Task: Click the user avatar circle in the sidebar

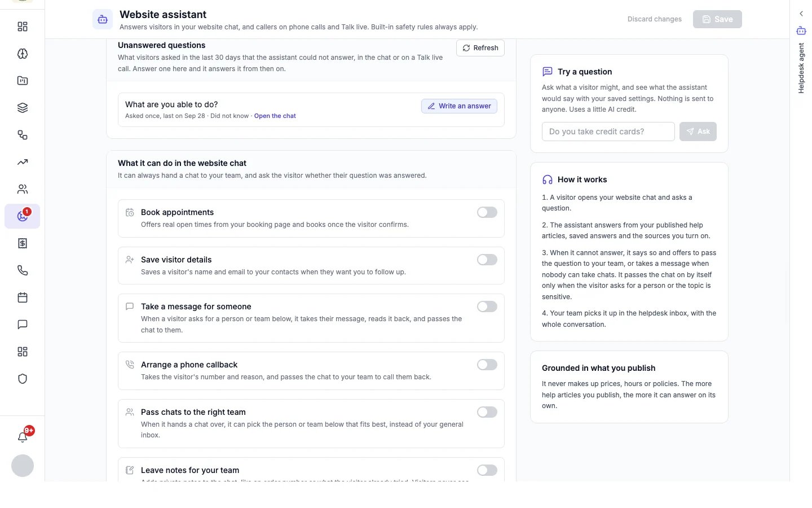Action: [x=23, y=466]
